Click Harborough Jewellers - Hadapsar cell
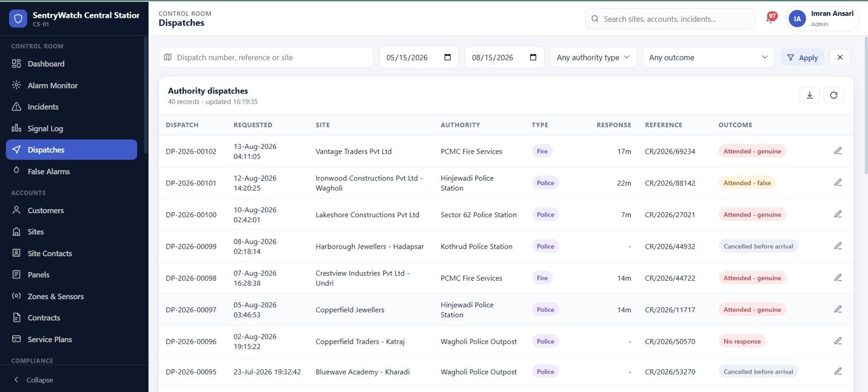The image size is (868, 392). tap(369, 246)
